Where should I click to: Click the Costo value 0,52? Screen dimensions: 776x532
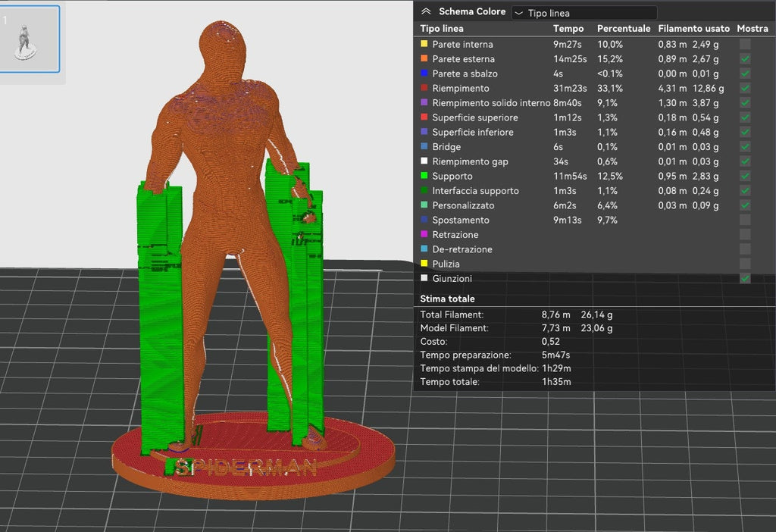point(551,342)
